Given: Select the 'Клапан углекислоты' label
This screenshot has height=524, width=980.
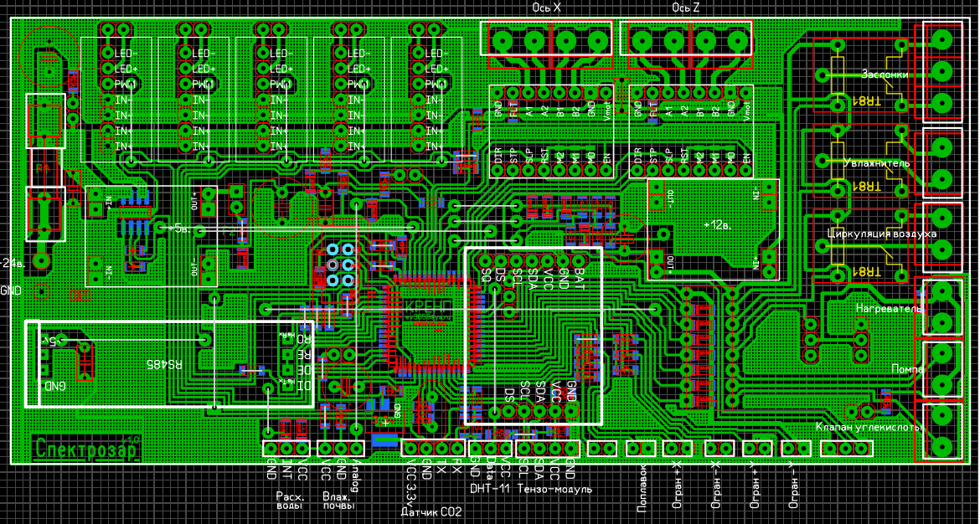Looking at the screenshot, I should [x=869, y=428].
